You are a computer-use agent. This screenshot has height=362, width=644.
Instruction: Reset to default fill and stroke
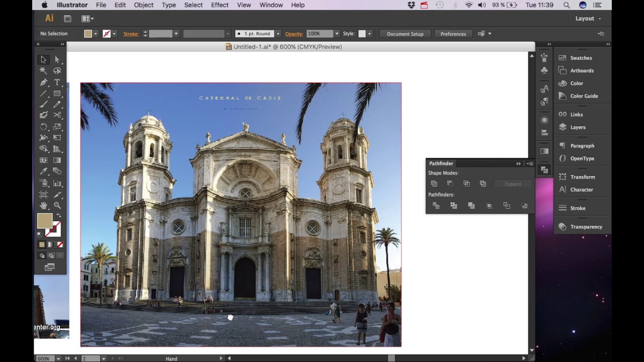[x=40, y=234]
